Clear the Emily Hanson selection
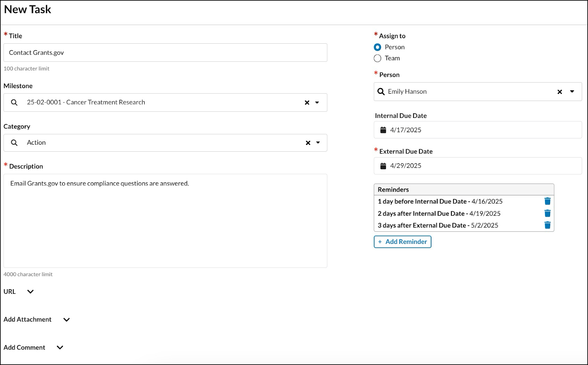 [x=560, y=92]
